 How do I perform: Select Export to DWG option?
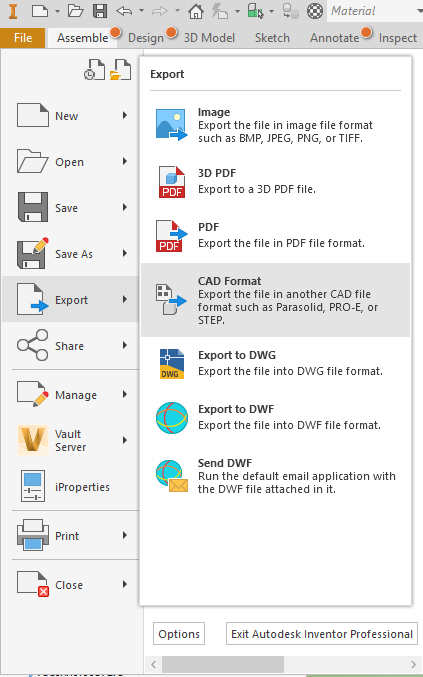pos(275,364)
